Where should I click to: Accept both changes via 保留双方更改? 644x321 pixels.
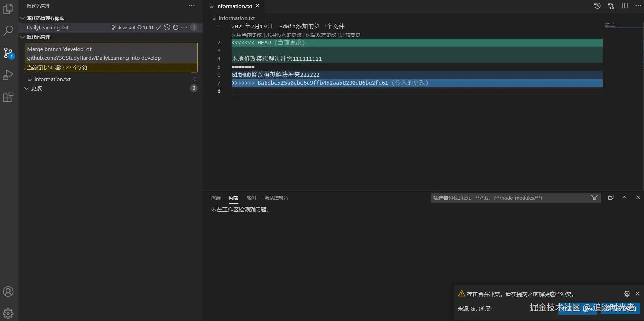[x=321, y=35]
